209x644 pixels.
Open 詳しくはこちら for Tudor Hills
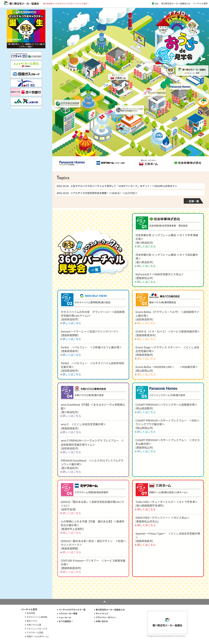point(146,510)
